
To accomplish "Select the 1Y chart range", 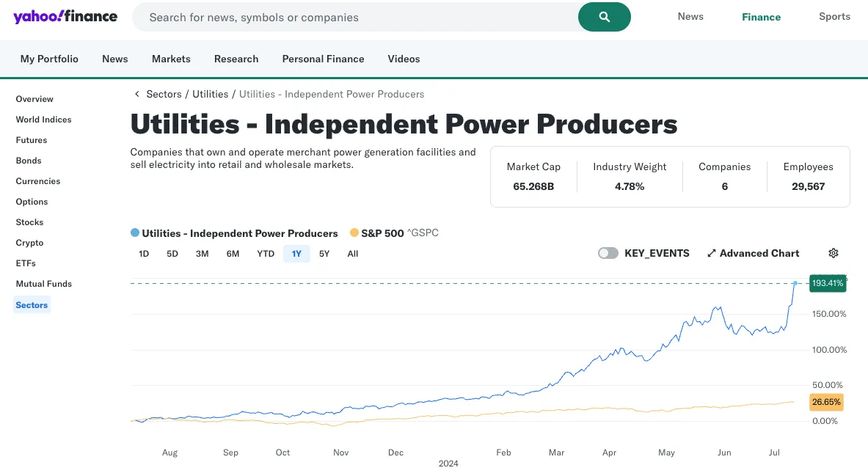I will pyautogui.click(x=296, y=254).
